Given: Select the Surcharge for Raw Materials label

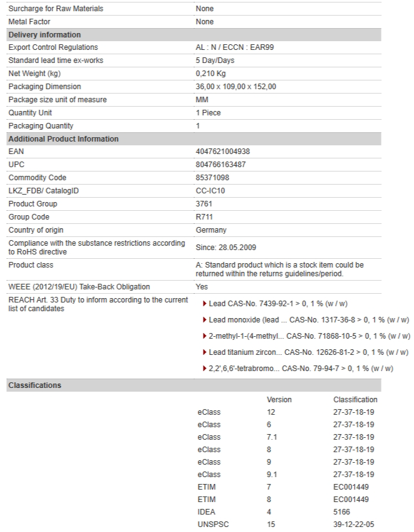Looking at the screenshot, I should pyautogui.click(x=56, y=9).
